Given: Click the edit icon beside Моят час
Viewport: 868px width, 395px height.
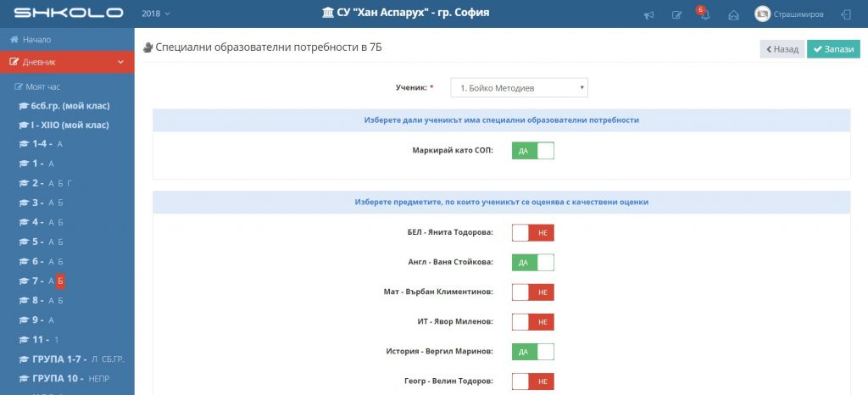Looking at the screenshot, I should point(19,86).
